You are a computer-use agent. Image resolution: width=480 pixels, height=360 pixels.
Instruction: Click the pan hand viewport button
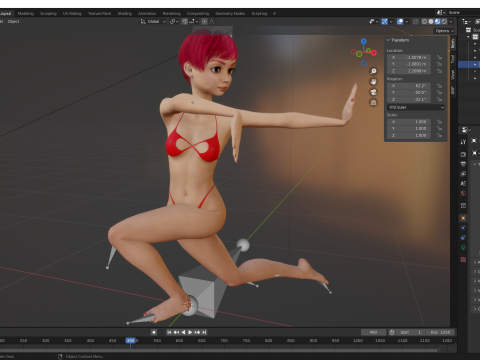[373, 82]
